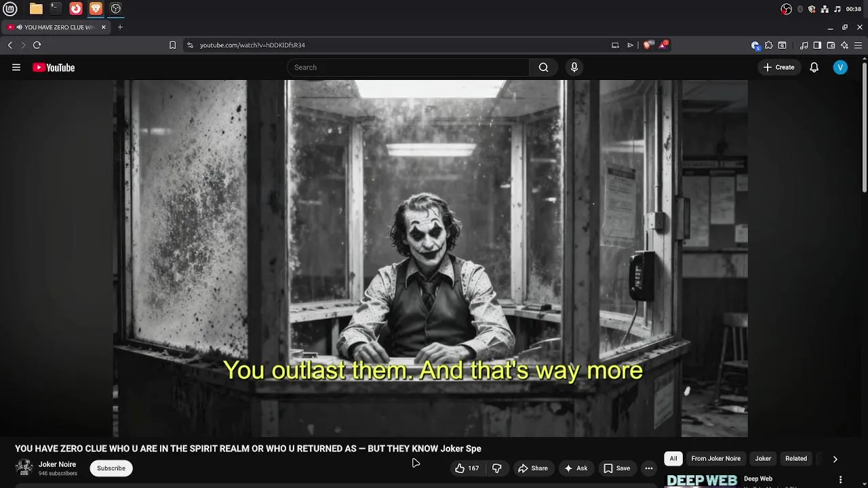Screen dimensions: 868x488
Task: Go back to the previous page
Action: tap(10, 45)
